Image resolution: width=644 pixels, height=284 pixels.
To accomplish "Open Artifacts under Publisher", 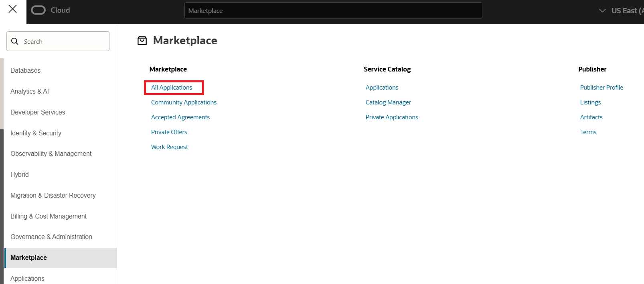I will tap(591, 117).
